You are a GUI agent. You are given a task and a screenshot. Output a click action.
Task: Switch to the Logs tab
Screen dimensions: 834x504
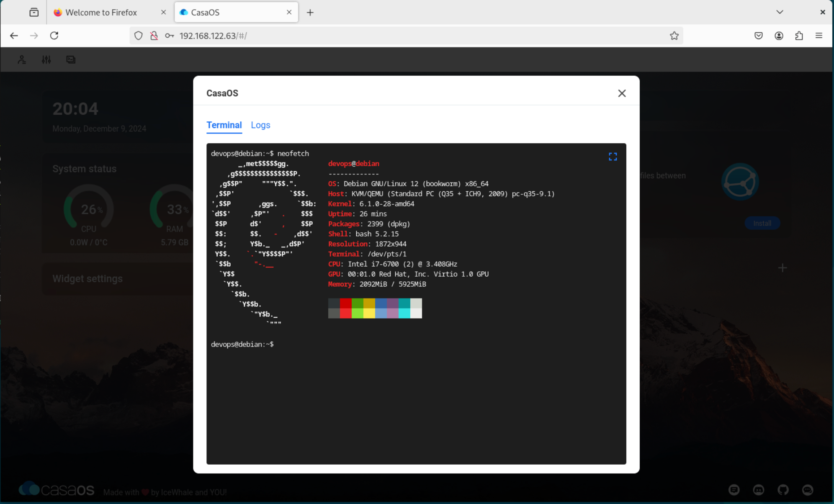(x=260, y=125)
